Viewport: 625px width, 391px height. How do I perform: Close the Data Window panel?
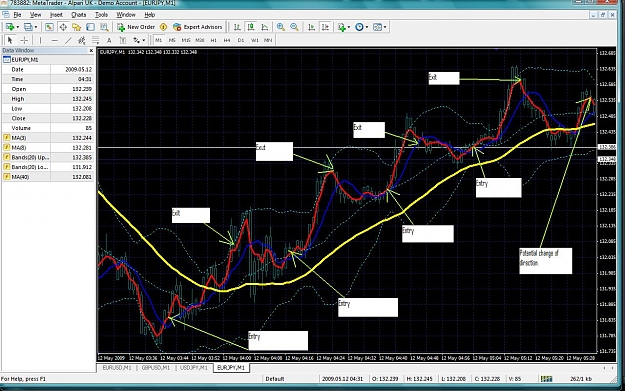[91, 51]
